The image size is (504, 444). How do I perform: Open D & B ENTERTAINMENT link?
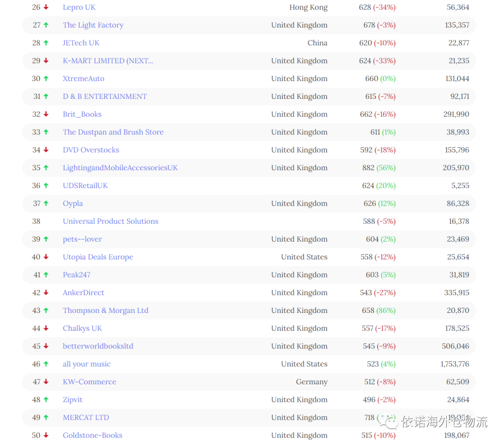point(105,97)
